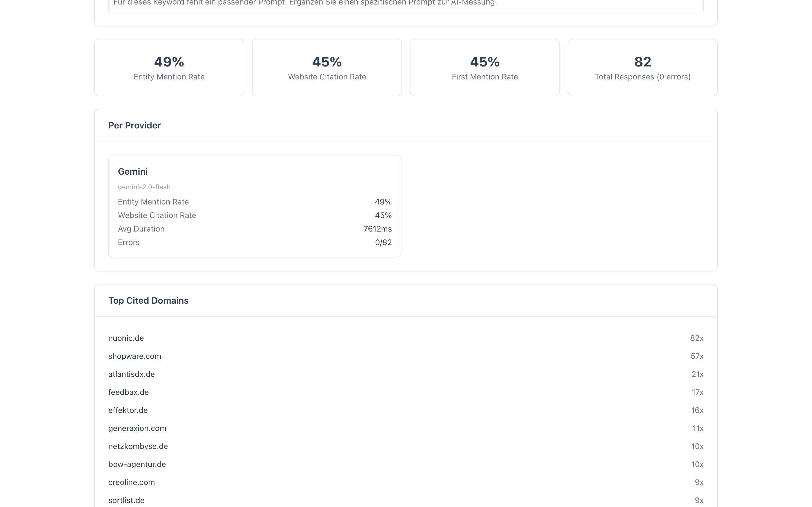Open the Top Cited Domains header

[148, 300]
